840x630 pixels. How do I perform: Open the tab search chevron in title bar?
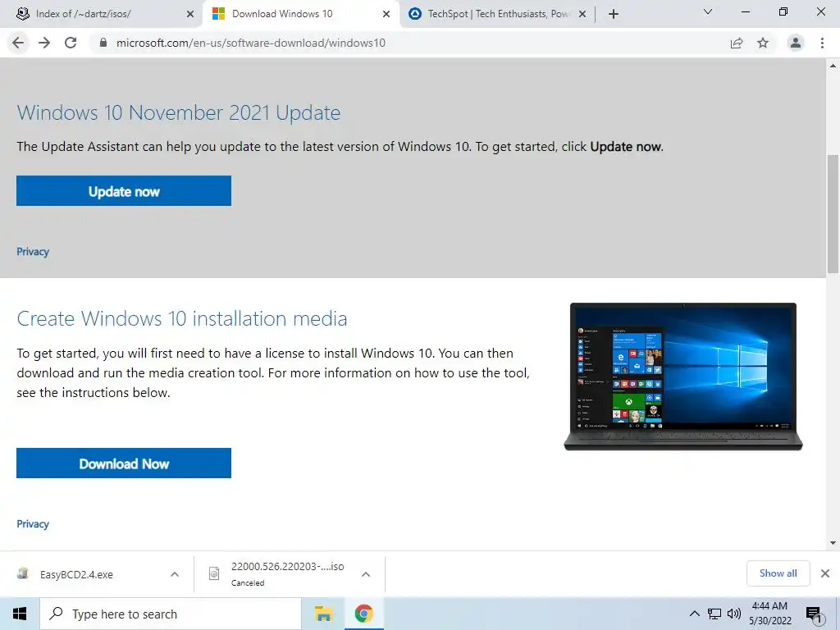(x=708, y=11)
